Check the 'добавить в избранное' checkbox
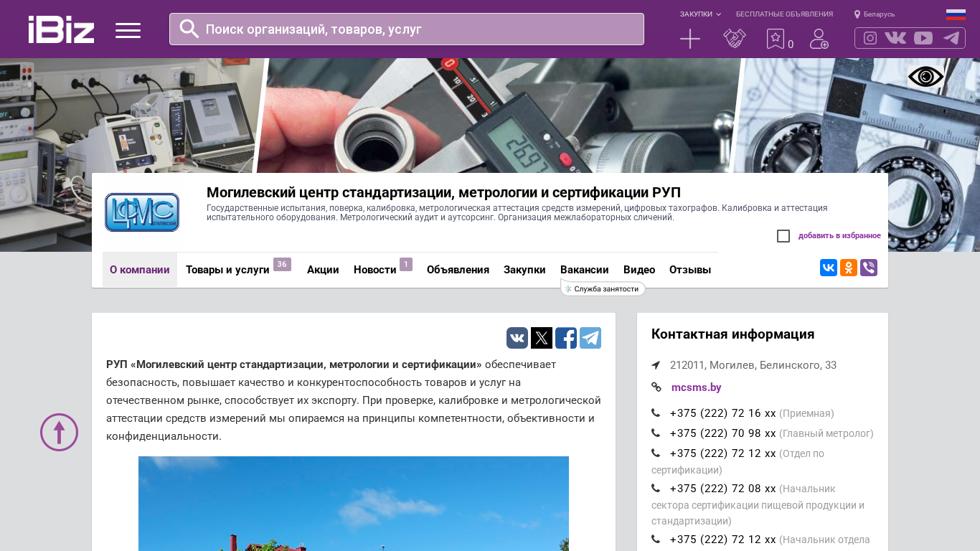 (783, 236)
